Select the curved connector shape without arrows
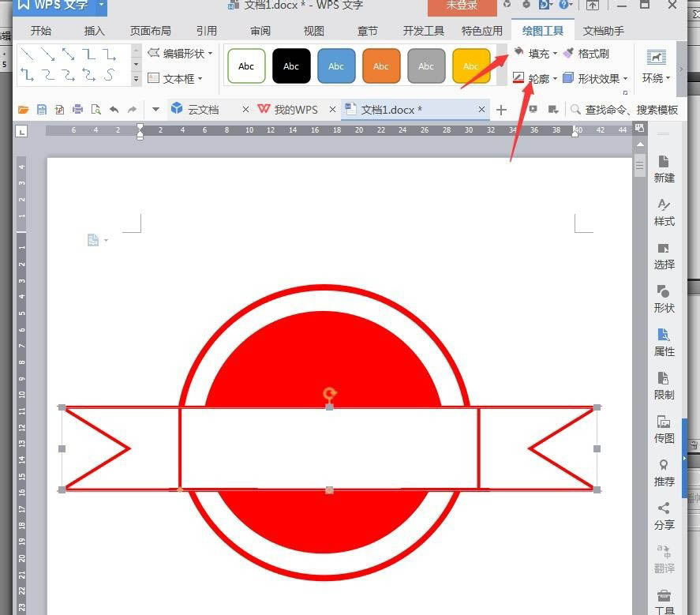This screenshot has width=700, height=615. point(48,75)
